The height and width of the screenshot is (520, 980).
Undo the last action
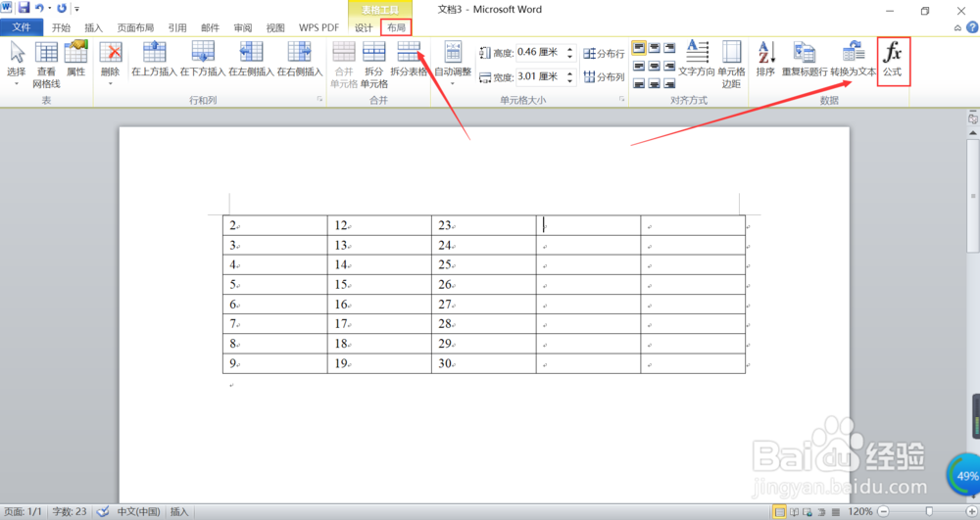[39, 8]
